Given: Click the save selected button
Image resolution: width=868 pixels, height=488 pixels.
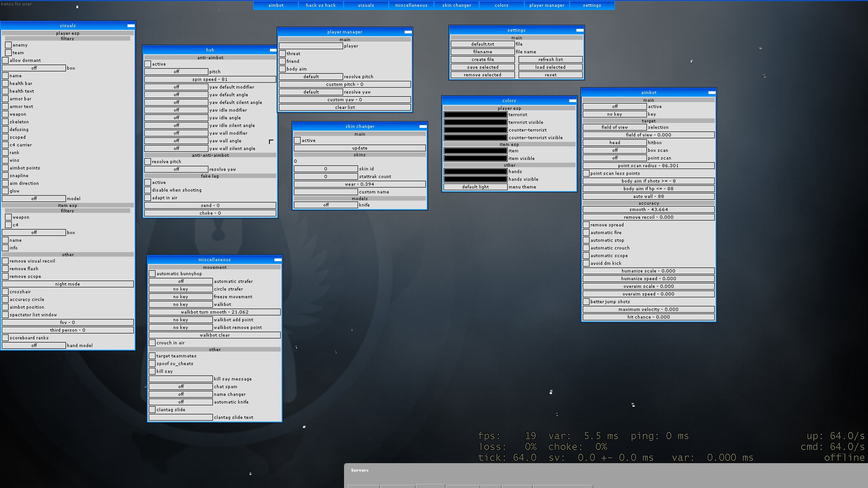Looking at the screenshot, I should point(482,67).
